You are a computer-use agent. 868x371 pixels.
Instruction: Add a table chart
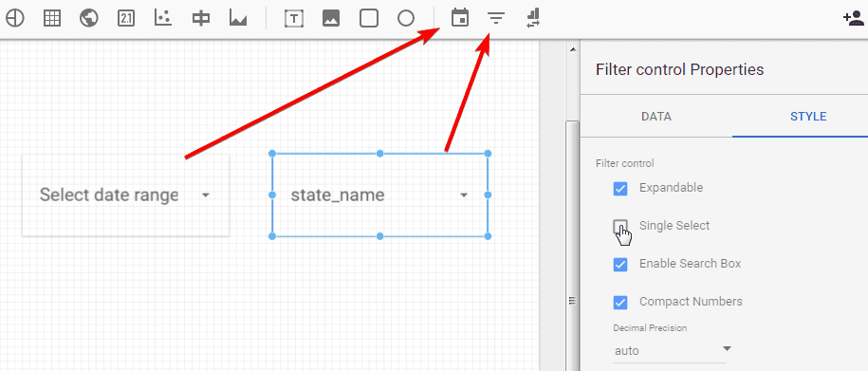click(51, 18)
